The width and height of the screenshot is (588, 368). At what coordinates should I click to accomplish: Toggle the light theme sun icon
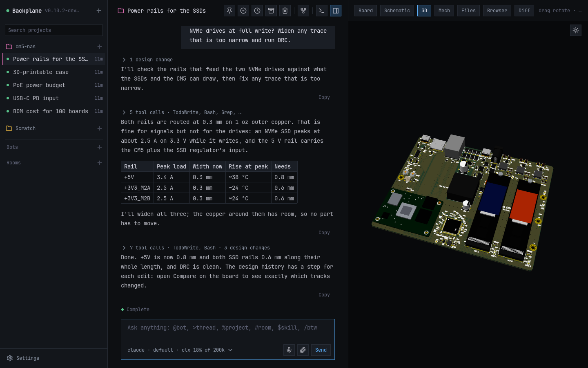(x=576, y=30)
